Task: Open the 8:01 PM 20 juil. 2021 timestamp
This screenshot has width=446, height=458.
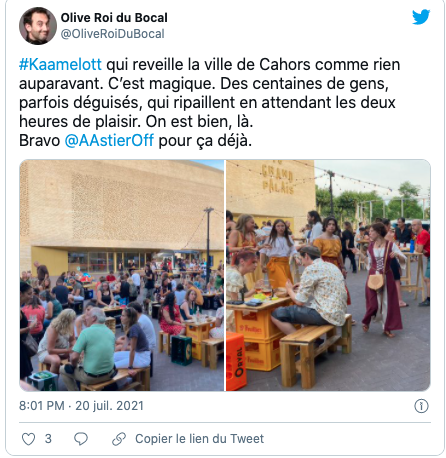Action: click(81, 406)
